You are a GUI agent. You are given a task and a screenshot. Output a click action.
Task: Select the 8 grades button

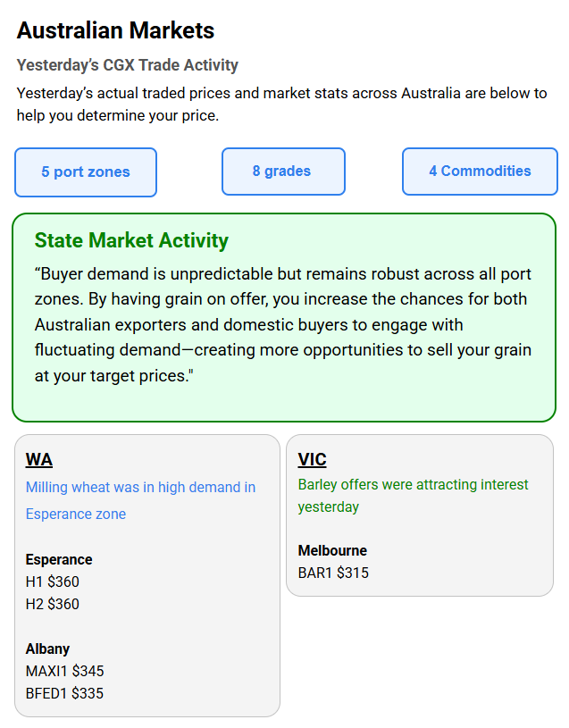pos(282,172)
